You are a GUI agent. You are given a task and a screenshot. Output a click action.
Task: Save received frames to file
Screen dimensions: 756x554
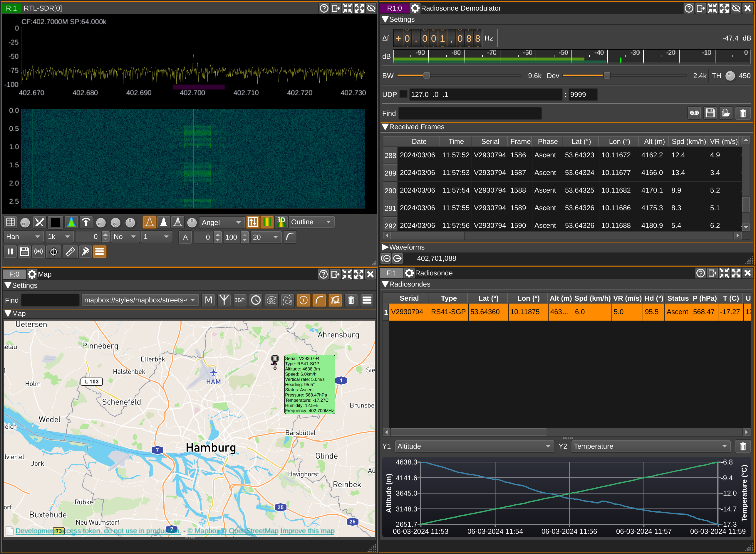(710, 113)
